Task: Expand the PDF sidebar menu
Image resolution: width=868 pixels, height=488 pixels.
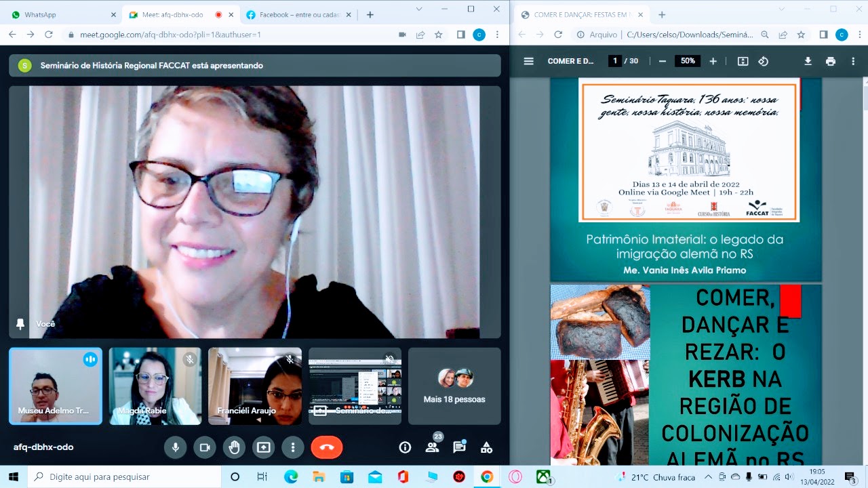Action: [529, 61]
